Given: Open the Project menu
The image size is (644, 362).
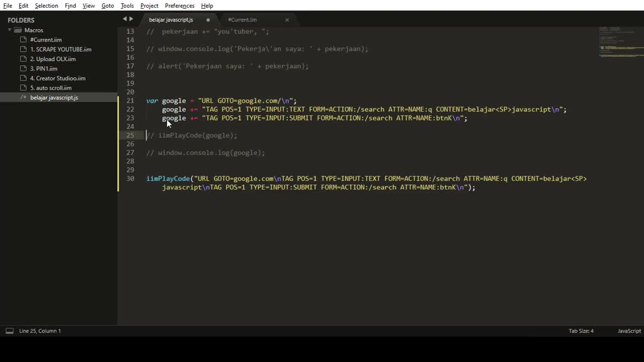Looking at the screenshot, I should 149,6.
